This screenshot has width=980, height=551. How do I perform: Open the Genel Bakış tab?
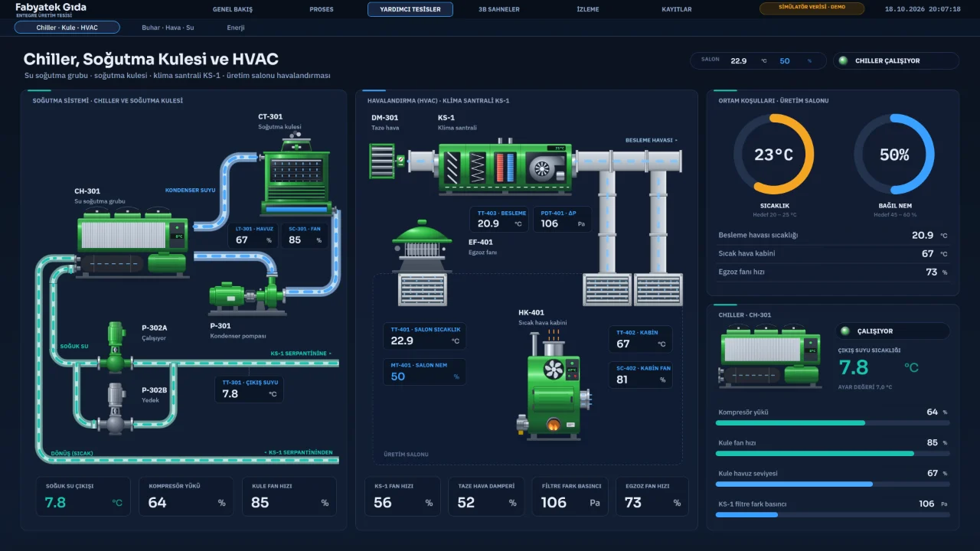click(x=233, y=9)
